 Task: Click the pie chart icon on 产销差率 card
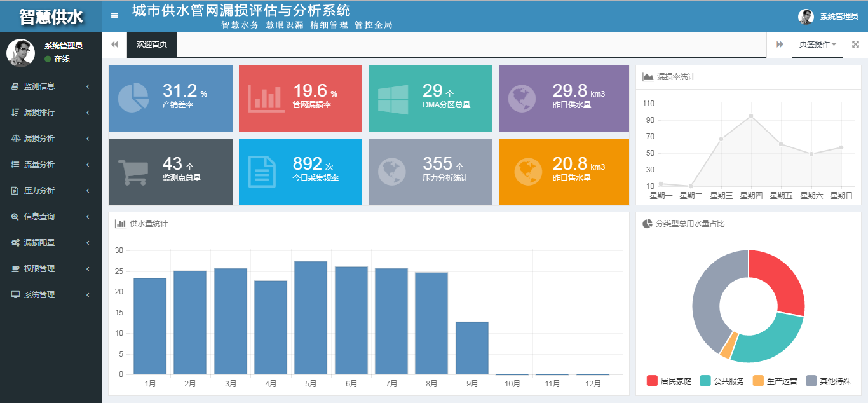(x=133, y=99)
